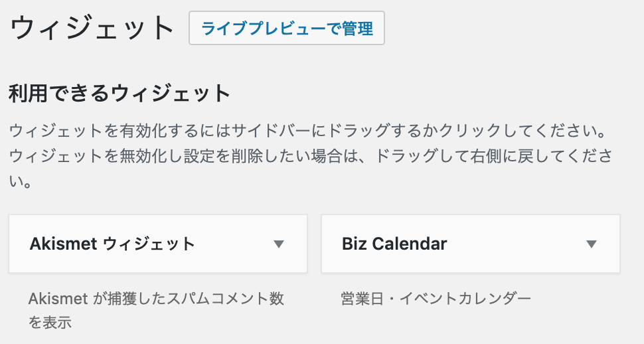Click the 営業日・イベントカレンダー description

[436, 299]
